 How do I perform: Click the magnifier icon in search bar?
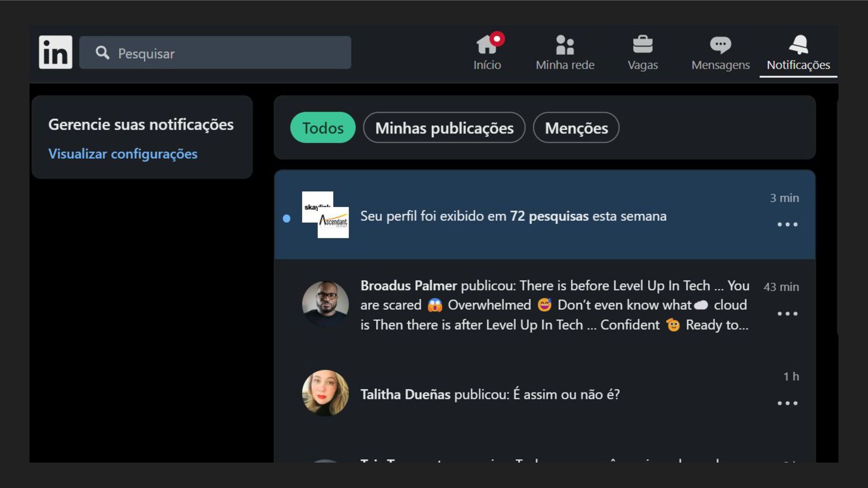pyautogui.click(x=102, y=53)
